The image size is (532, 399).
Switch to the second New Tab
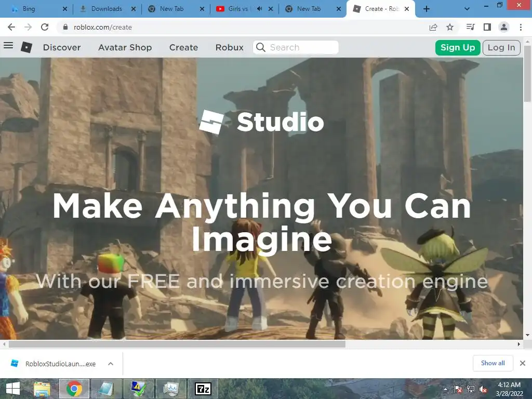[x=309, y=9]
